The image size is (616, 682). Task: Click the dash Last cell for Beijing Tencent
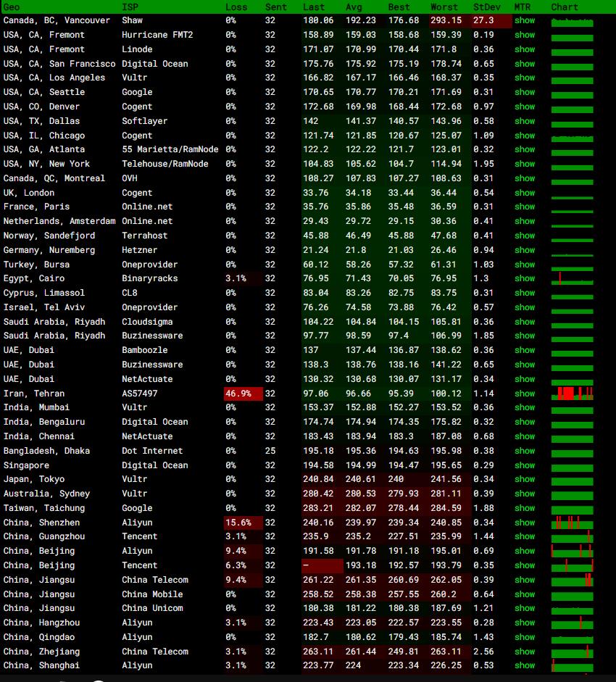(x=322, y=565)
